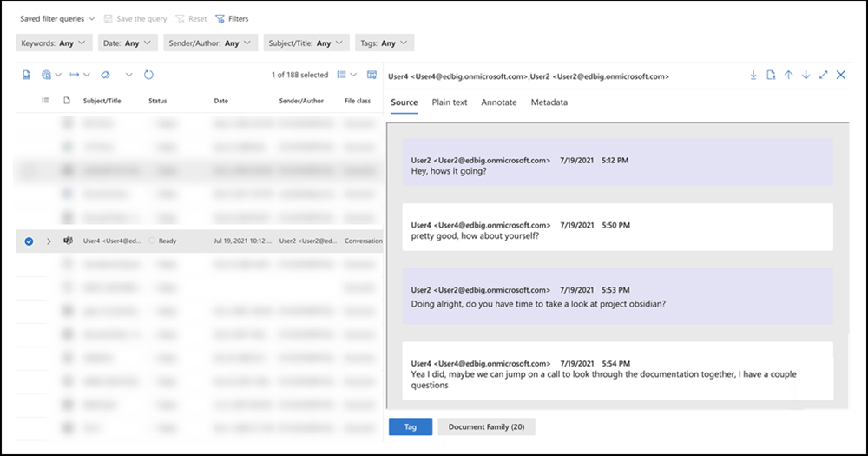Click the previous document up arrow
The width and height of the screenshot is (868, 456).
click(788, 76)
